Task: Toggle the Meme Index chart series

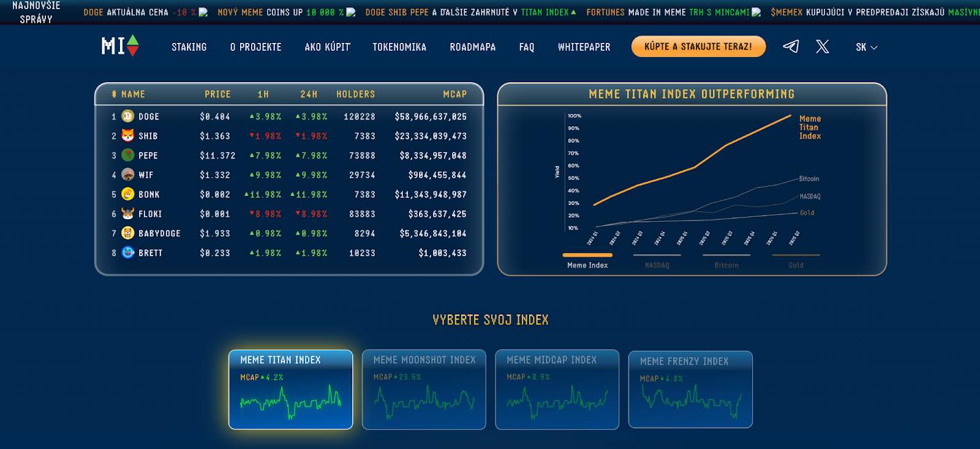Action: tap(587, 261)
